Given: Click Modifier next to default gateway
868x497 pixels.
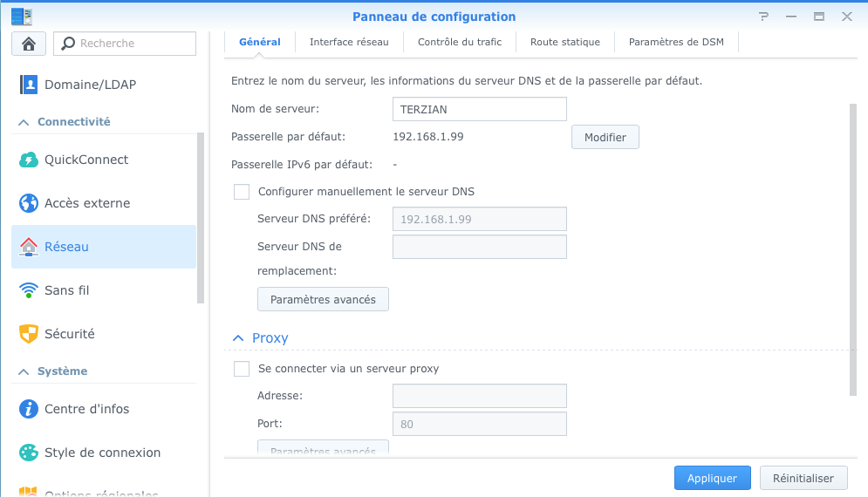Looking at the screenshot, I should point(605,138).
